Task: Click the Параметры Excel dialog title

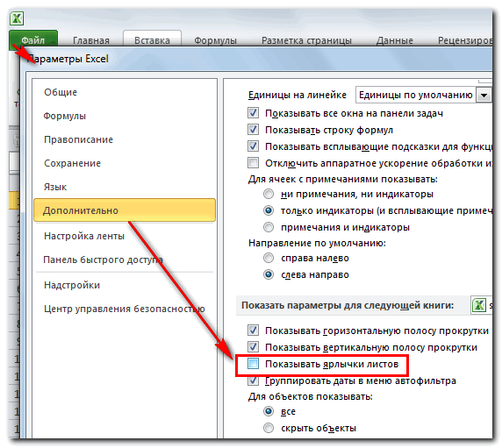Action: [x=68, y=59]
